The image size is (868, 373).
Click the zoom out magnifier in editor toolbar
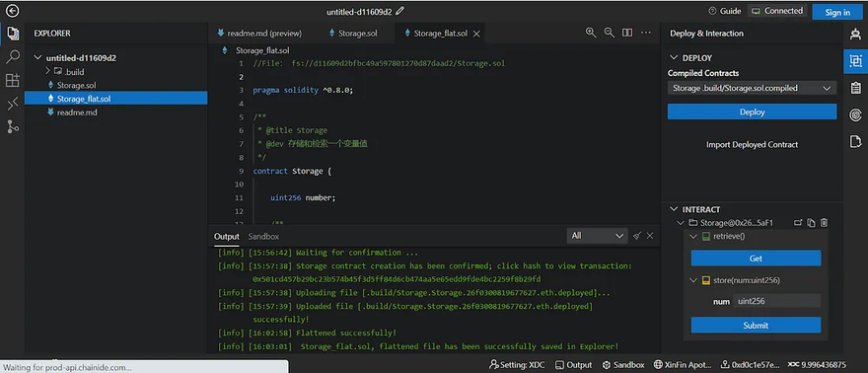[x=609, y=33]
